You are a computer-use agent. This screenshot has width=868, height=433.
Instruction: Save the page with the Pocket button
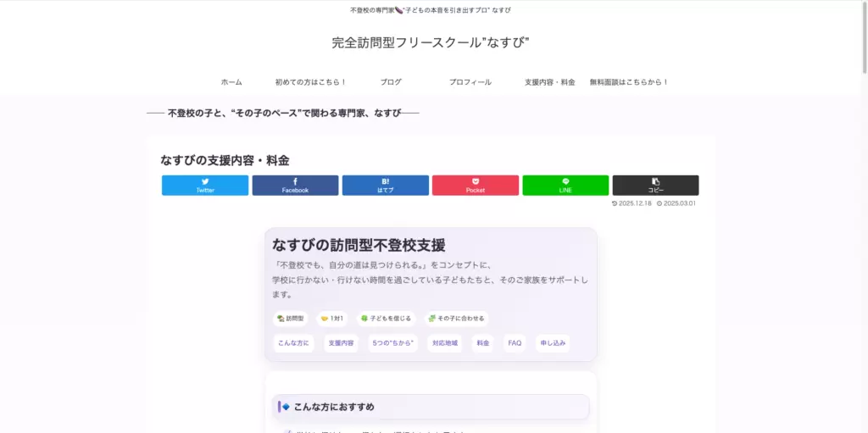[476, 186]
